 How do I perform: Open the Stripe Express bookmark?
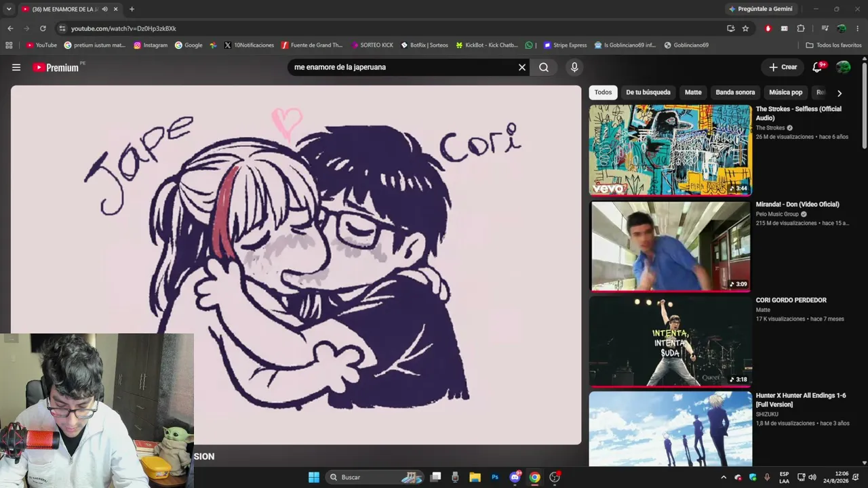click(x=565, y=45)
